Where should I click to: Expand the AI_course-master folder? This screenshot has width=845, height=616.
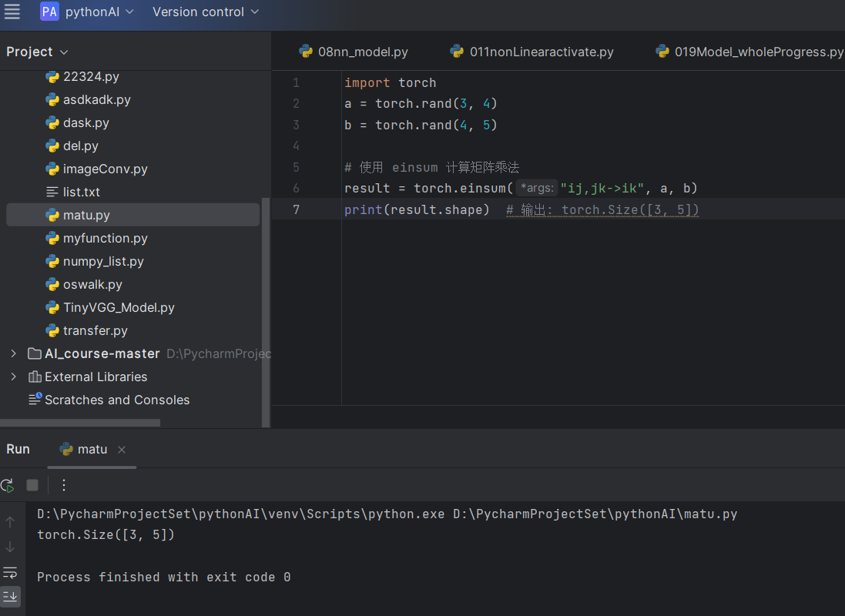click(13, 353)
